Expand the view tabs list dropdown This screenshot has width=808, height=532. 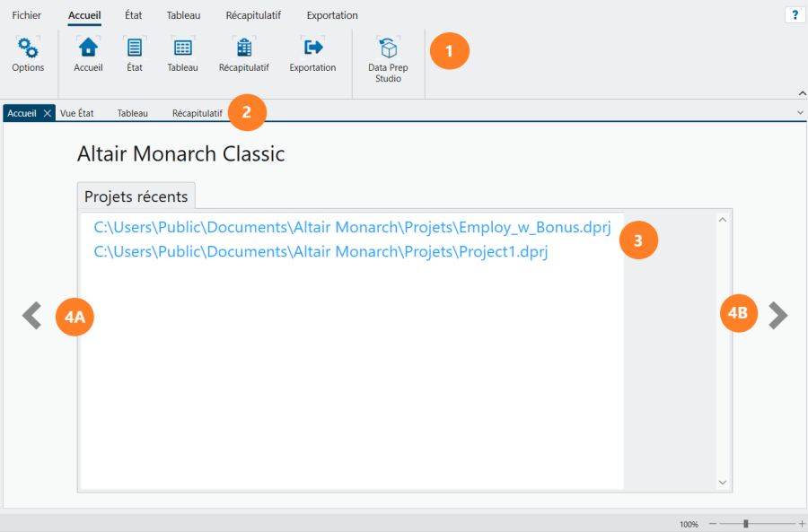(x=800, y=113)
